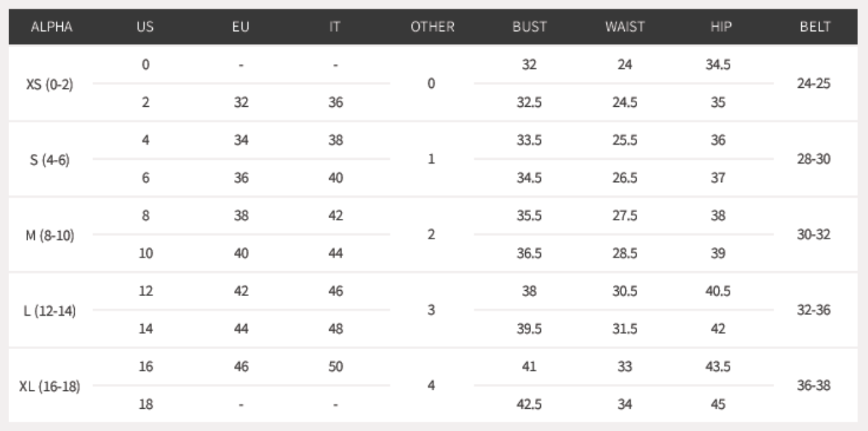Viewport: 868px width, 431px height.
Task: Click the 40.5 hip measurement cell
Action: 719,292
